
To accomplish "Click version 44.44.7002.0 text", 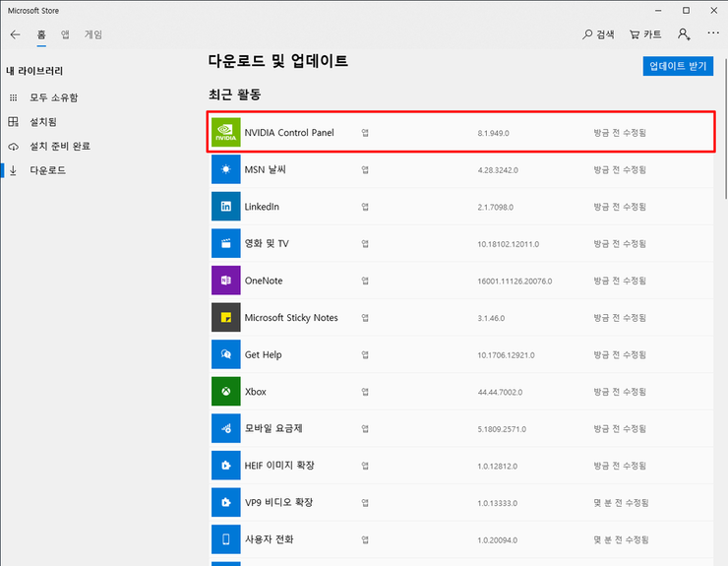I will tap(500, 392).
